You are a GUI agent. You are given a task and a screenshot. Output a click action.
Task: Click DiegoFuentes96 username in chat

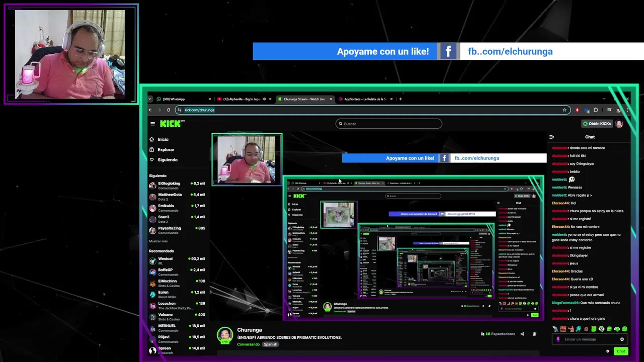tap(565, 303)
